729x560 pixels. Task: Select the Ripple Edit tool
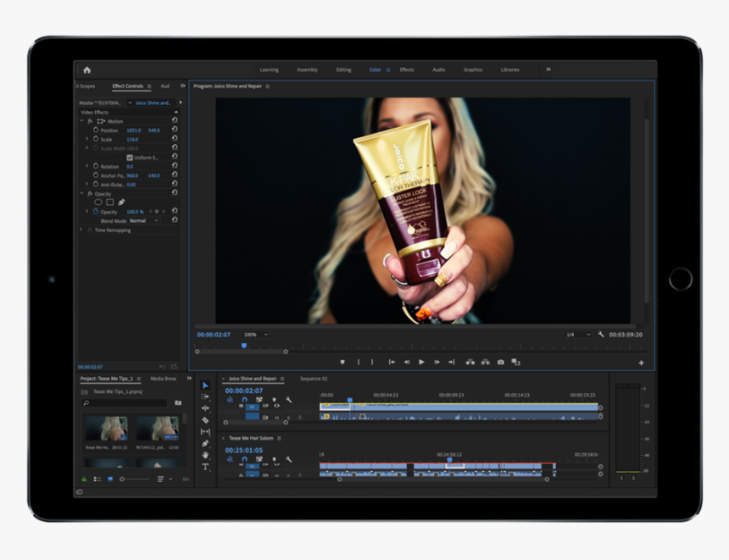point(205,408)
